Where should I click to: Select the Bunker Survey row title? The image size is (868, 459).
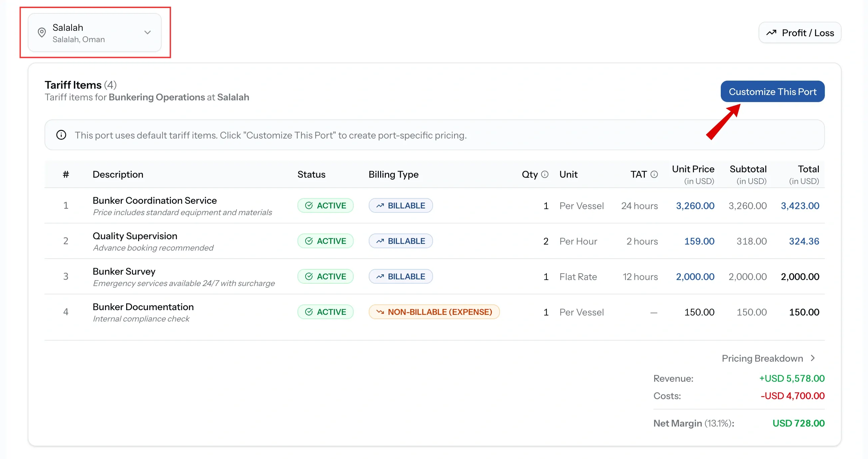(124, 271)
